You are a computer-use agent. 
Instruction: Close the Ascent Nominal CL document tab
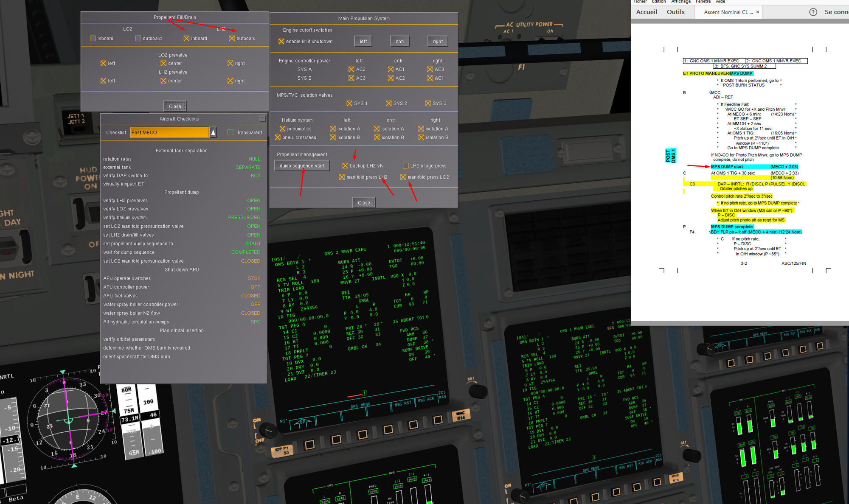coord(758,12)
